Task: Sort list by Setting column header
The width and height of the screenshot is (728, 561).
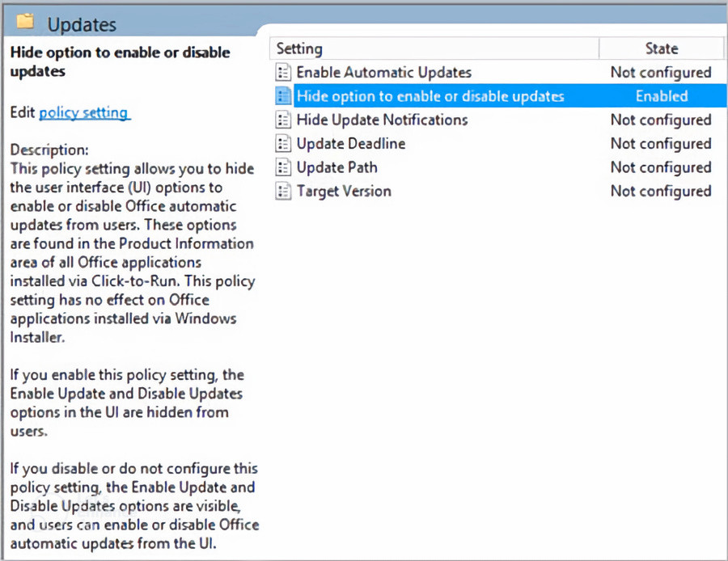Action: tap(434, 49)
